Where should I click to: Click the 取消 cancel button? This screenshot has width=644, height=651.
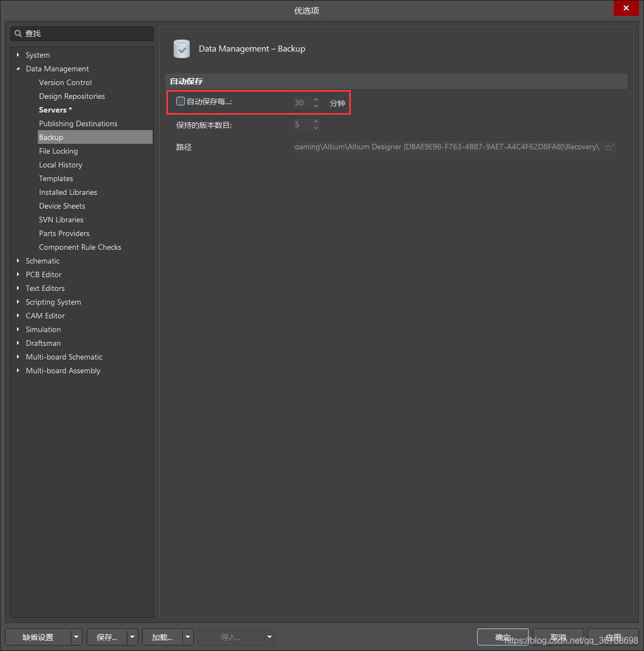pos(558,637)
